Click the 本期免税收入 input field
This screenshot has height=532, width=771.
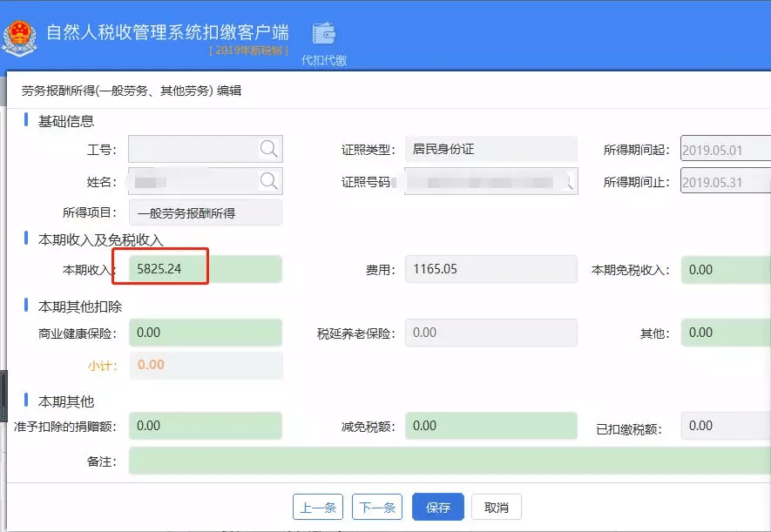(725, 270)
